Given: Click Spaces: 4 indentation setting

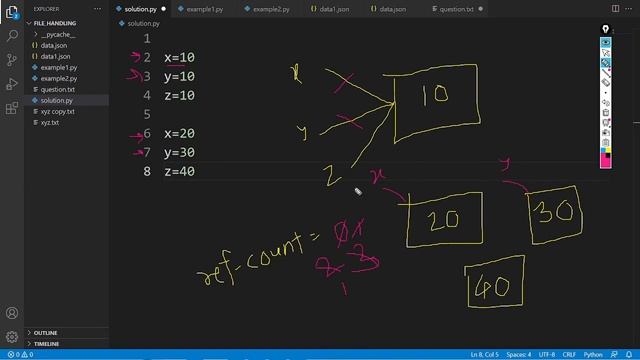Looking at the screenshot, I should pyautogui.click(x=518, y=354).
